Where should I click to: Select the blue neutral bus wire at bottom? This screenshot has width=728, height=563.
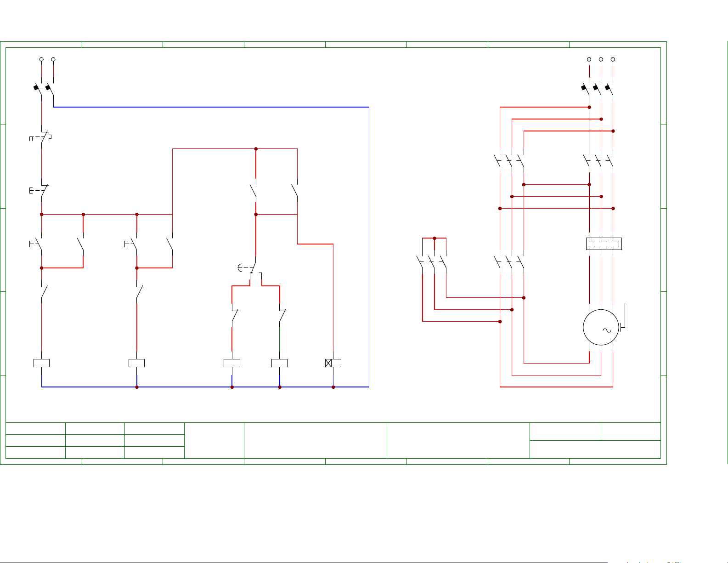tap(184, 387)
